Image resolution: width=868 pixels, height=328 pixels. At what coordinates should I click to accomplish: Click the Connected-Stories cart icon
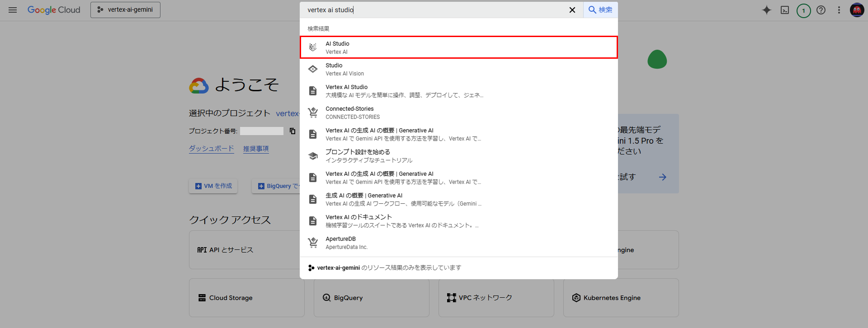coord(313,112)
